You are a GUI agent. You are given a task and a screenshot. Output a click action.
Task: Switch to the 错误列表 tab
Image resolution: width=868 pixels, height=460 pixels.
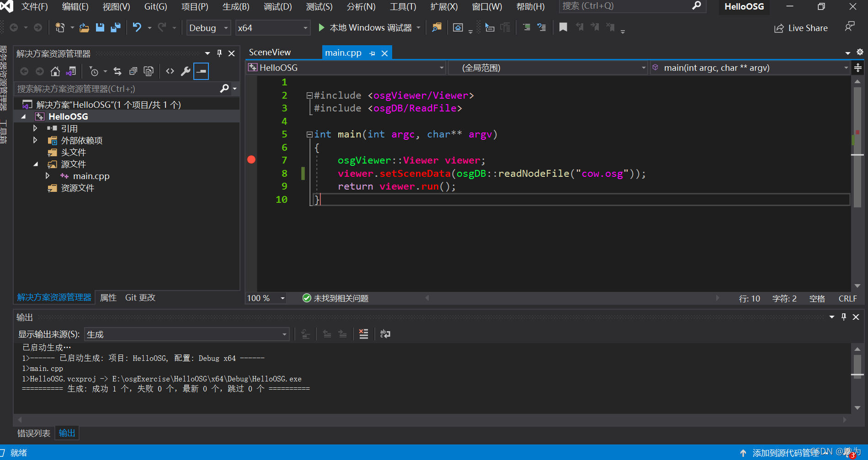(33, 433)
